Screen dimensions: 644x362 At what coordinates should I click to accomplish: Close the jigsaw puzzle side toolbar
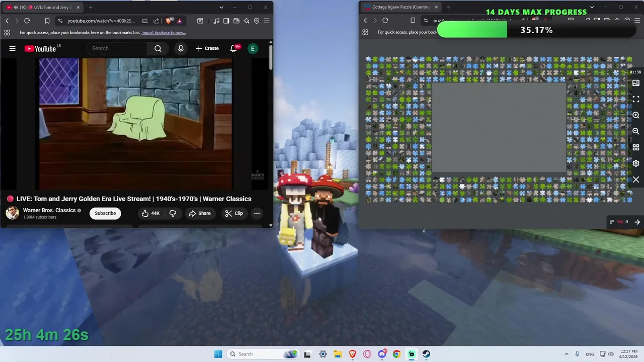(x=636, y=179)
